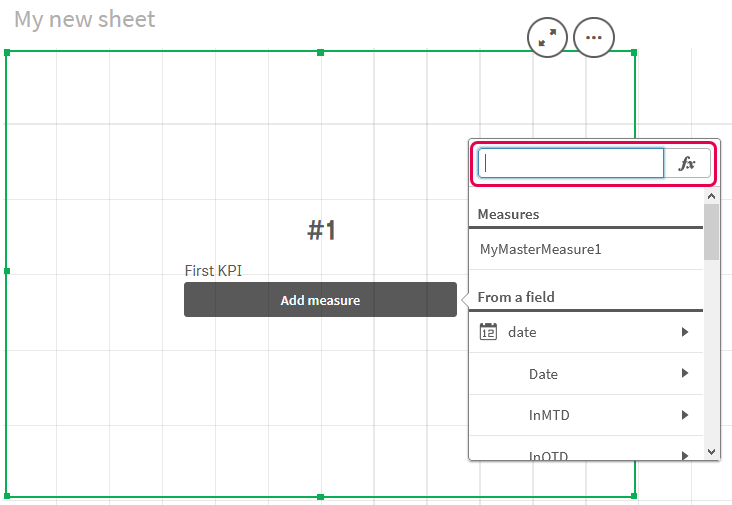Choose the InMTD field entry
This screenshot has width=732, height=505.
(549, 415)
